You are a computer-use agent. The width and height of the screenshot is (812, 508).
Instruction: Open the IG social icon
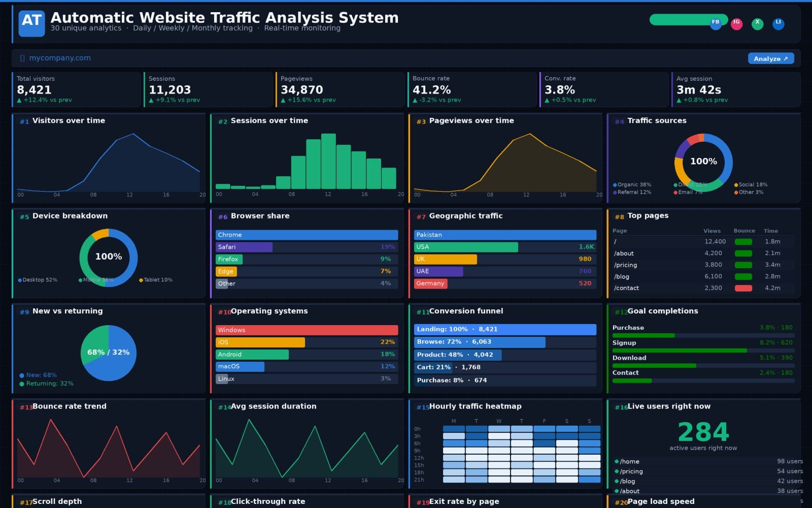coord(736,23)
